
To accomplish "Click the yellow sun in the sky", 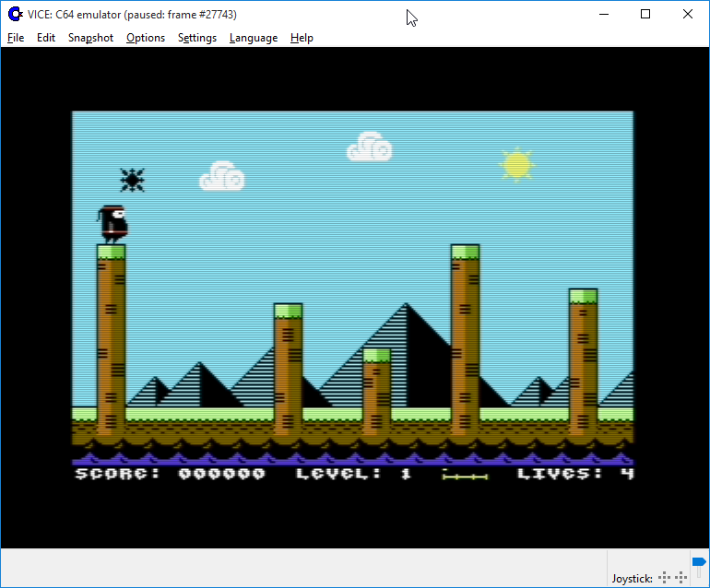I will 516,164.
